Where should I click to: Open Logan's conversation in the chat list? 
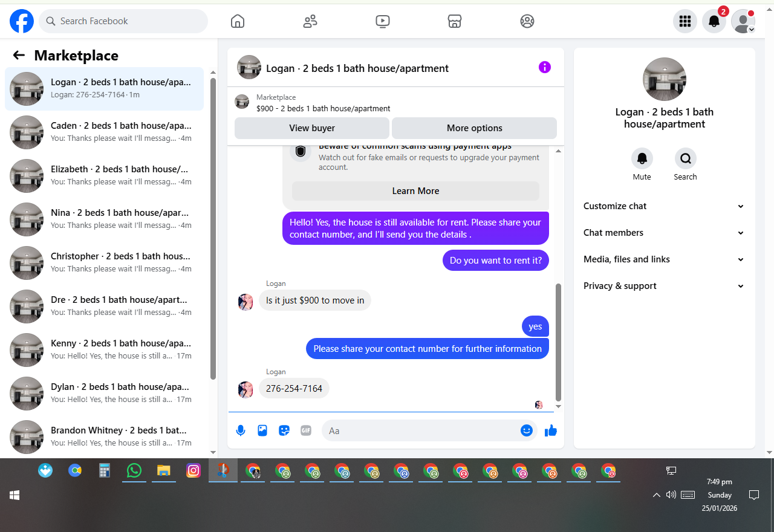pos(104,89)
